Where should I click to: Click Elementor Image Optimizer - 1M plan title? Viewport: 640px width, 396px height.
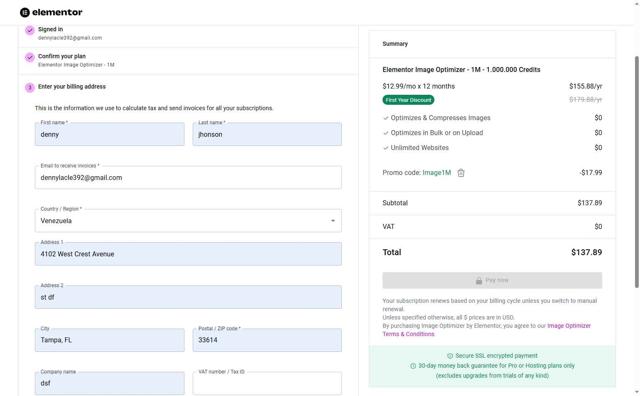(x=461, y=70)
